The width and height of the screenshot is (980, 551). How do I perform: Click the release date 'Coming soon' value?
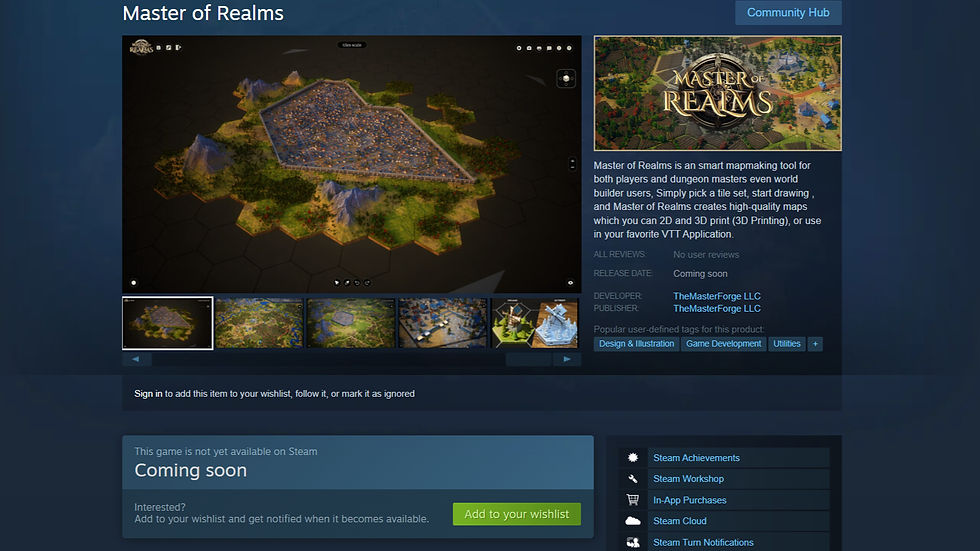(700, 274)
